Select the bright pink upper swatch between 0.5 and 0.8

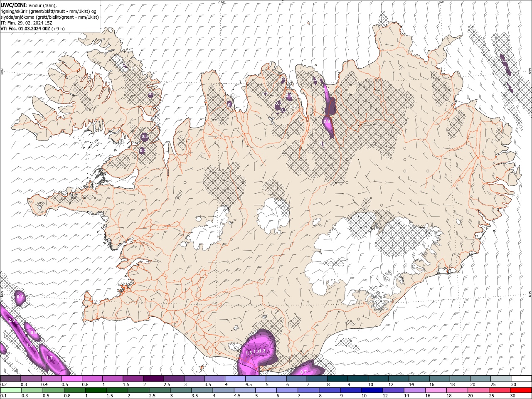(72, 379)
